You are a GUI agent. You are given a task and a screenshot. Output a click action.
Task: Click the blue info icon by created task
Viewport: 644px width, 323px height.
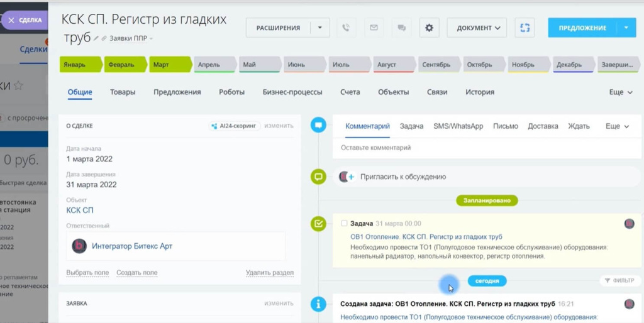click(319, 304)
